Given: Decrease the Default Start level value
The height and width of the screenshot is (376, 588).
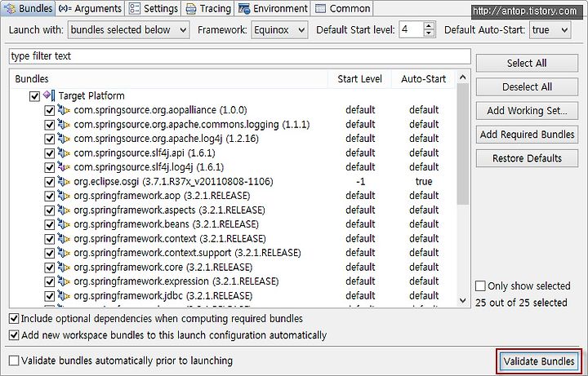Looking at the screenshot, I should click(429, 33).
